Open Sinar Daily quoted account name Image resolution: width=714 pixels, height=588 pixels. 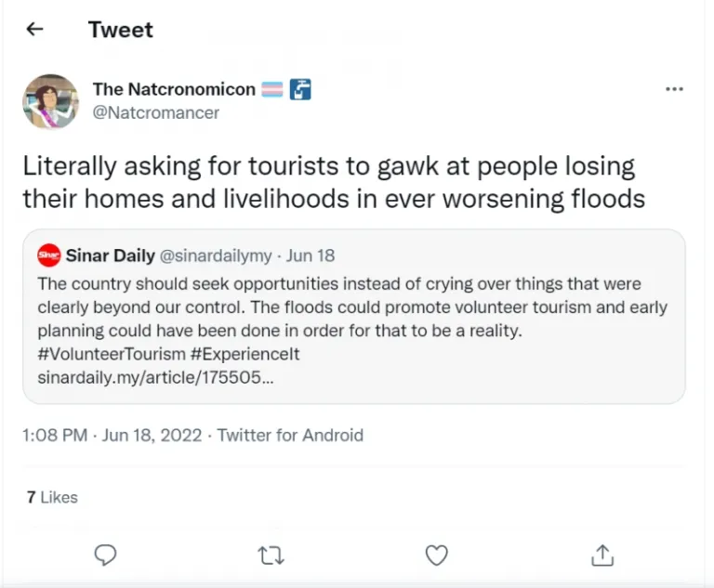(x=101, y=255)
